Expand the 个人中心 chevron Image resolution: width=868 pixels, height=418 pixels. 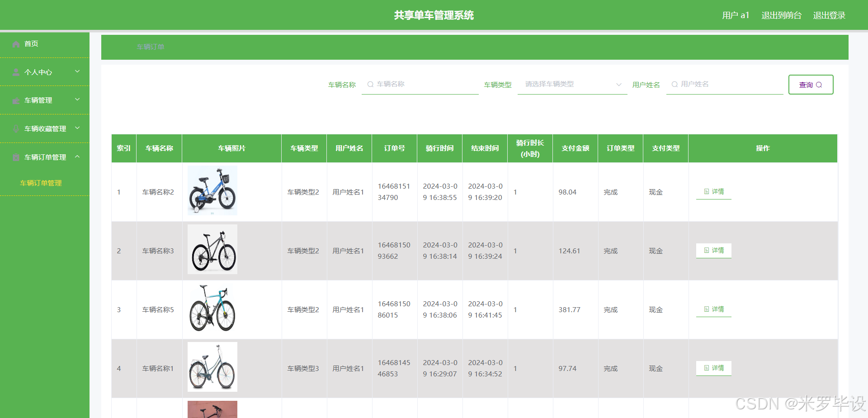click(77, 71)
